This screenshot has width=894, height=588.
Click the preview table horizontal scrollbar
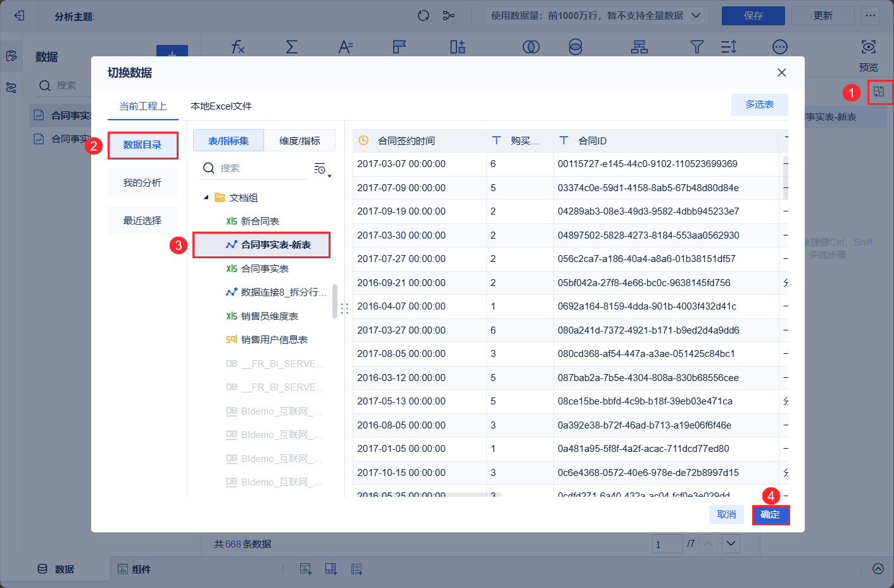pos(429,494)
